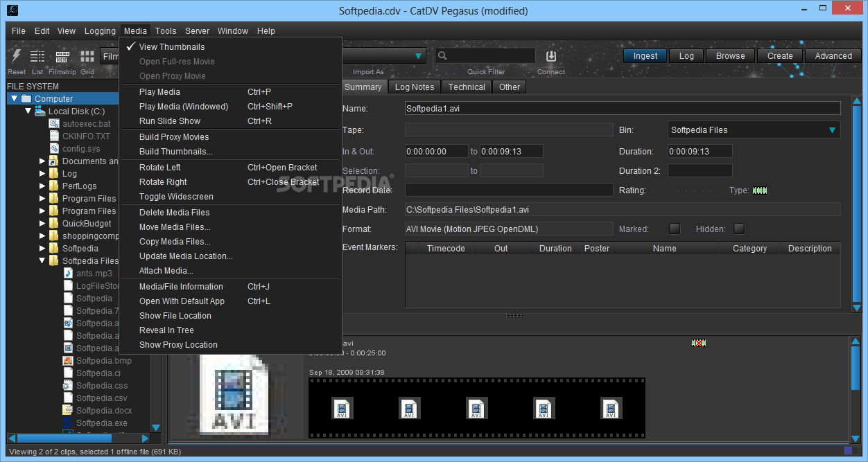The width and height of the screenshot is (868, 462).
Task: Choose Build Proxy Movies menu entry
Action: 231,137
